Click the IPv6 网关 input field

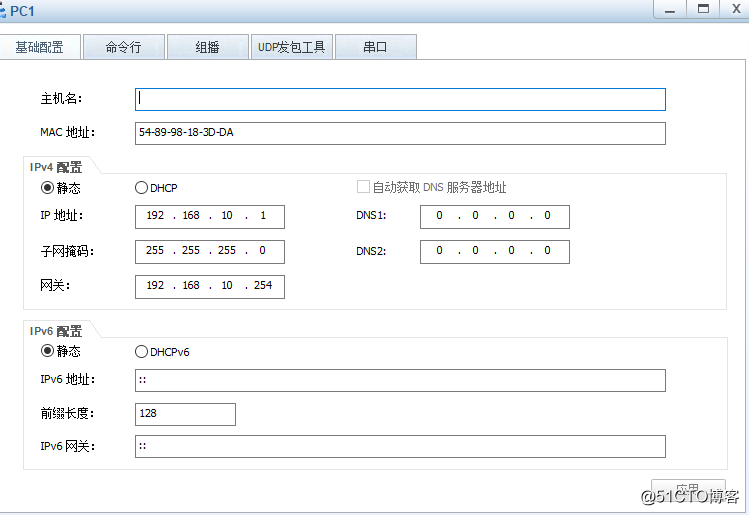point(400,446)
